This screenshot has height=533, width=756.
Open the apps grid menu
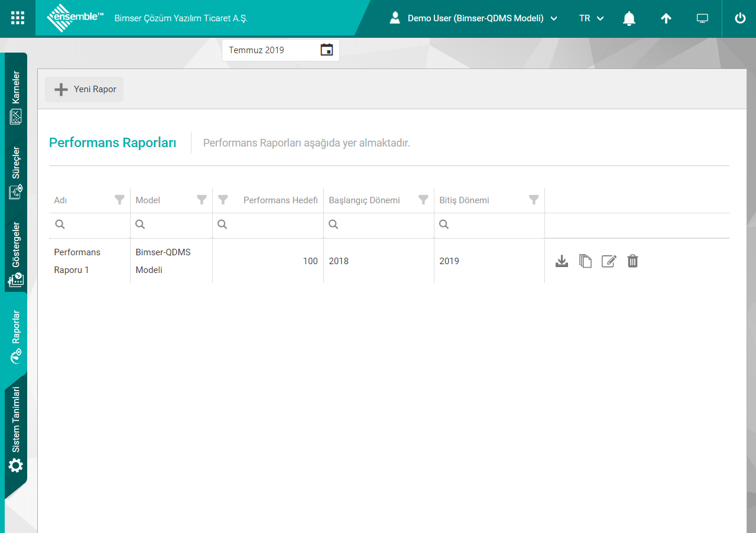coord(18,18)
